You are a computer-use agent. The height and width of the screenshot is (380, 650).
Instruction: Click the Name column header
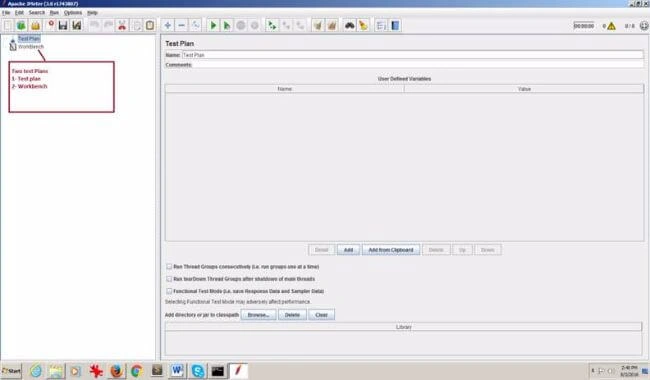coord(284,89)
